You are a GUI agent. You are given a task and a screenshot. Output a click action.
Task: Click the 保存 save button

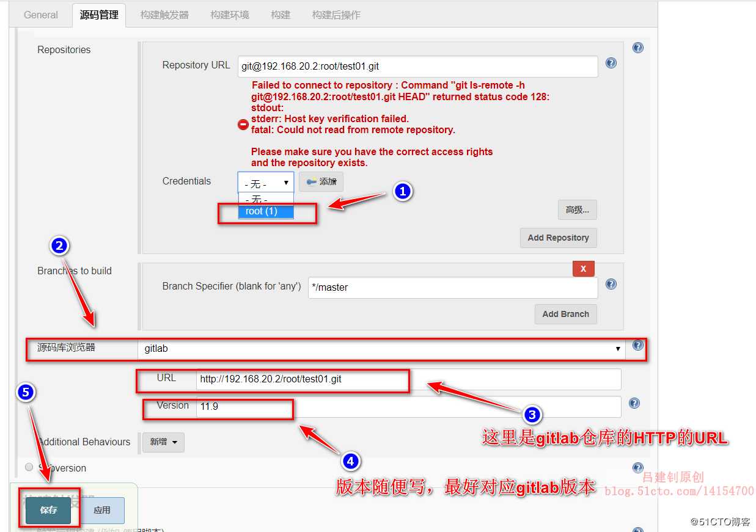pyautogui.click(x=48, y=511)
